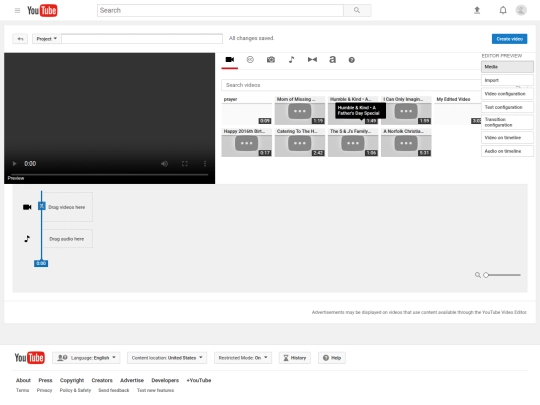Select Video configuration menu entry
Viewport: 540px width, 405px height.
pyautogui.click(x=507, y=94)
